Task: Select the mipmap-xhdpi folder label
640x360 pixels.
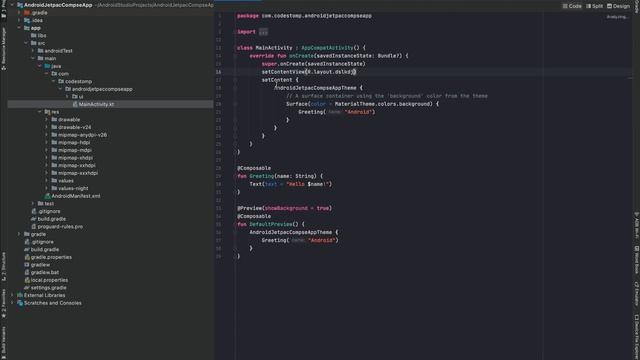Action: pos(76,158)
